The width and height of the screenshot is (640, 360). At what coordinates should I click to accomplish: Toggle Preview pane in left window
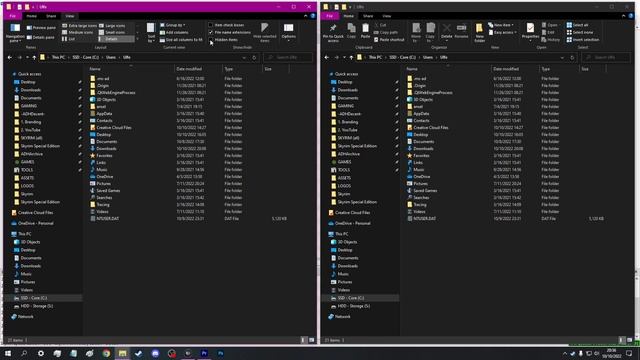tap(41, 27)
